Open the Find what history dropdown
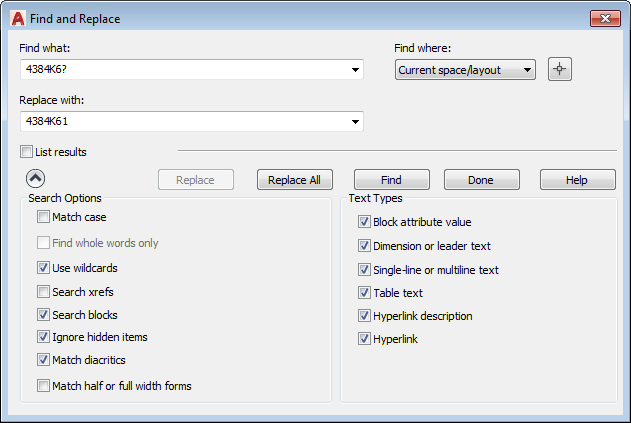 click(x=355, y=70)
